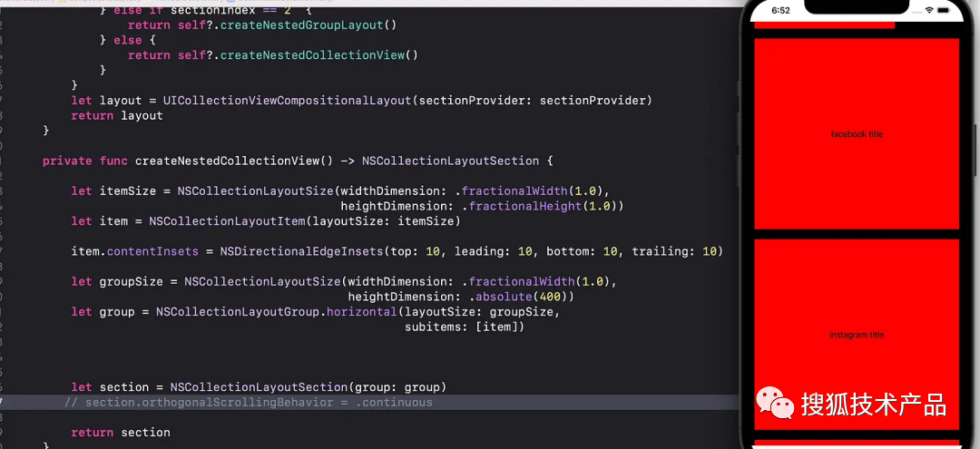Click 'let item = NSCollectionLayoutItem' line
The width and height of the screenshot is (980, 449).
[x=266, y=221]
